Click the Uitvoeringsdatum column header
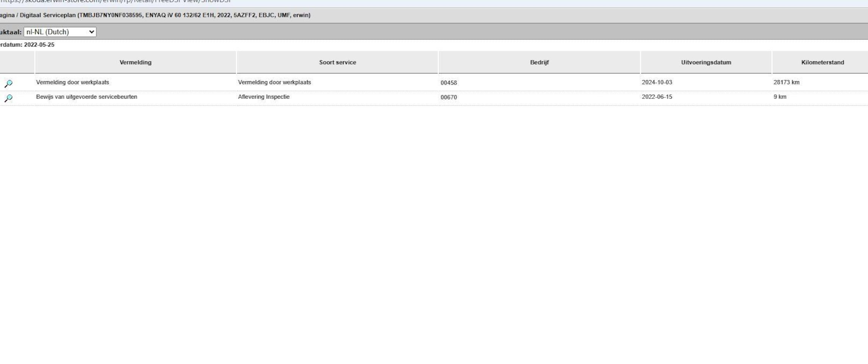This screenshot has height=364, width=868. coord(706,62)
